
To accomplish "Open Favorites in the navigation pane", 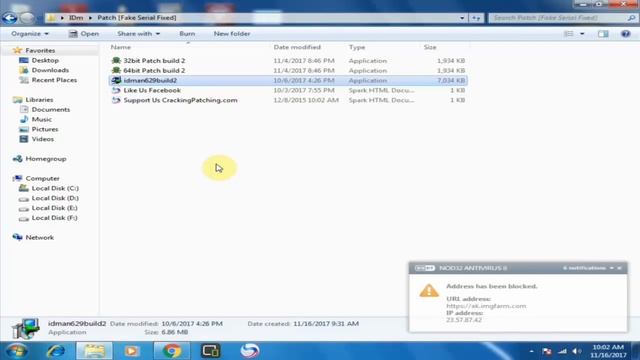I will point(40,51).
